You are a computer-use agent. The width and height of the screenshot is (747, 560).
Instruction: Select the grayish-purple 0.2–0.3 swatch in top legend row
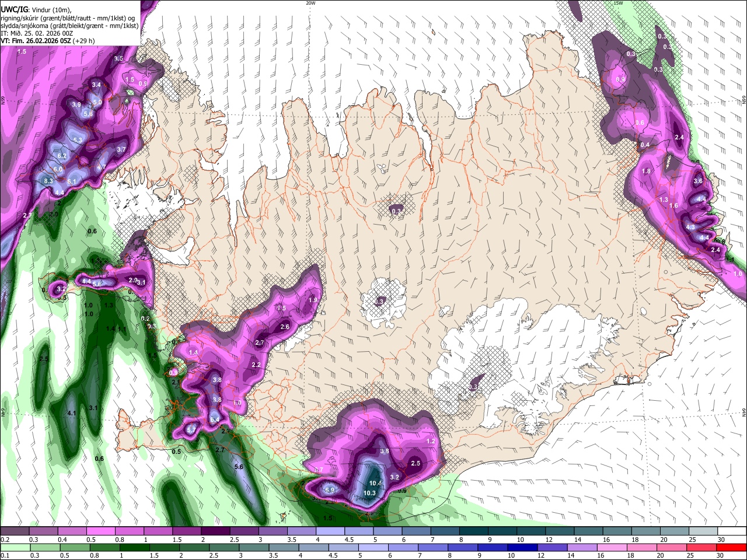pyautogui.click(x=15, y=531)
